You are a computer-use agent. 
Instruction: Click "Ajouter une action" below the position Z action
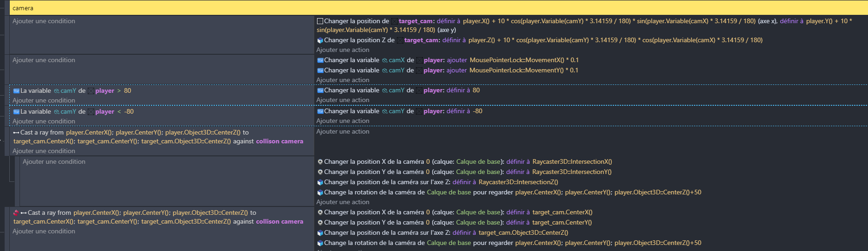(x=343, y=50)
